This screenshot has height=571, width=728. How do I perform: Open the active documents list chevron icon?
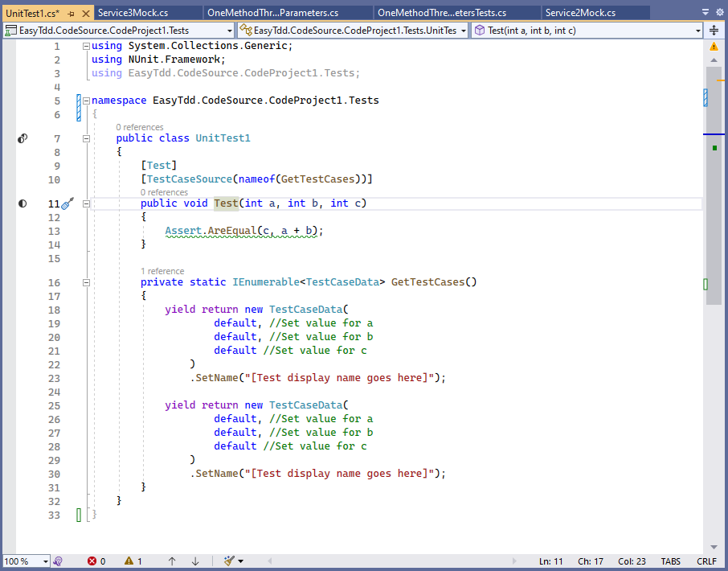point(705,13)
